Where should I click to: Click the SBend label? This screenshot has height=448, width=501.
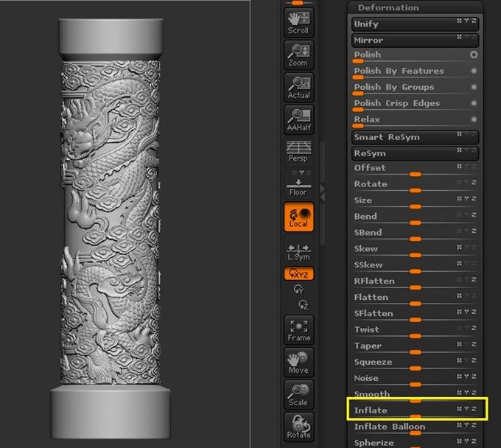[368, 233]
